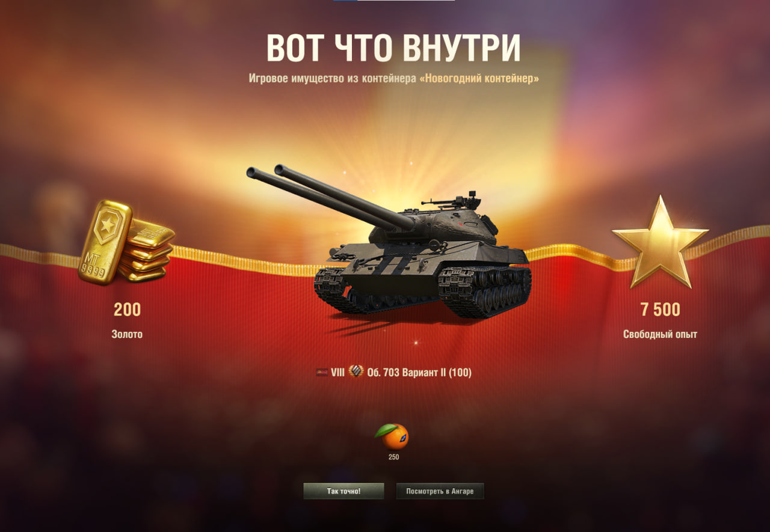770x532 pixels.
Task: Confirm with the Так точно! button
Action: point(343,491)
